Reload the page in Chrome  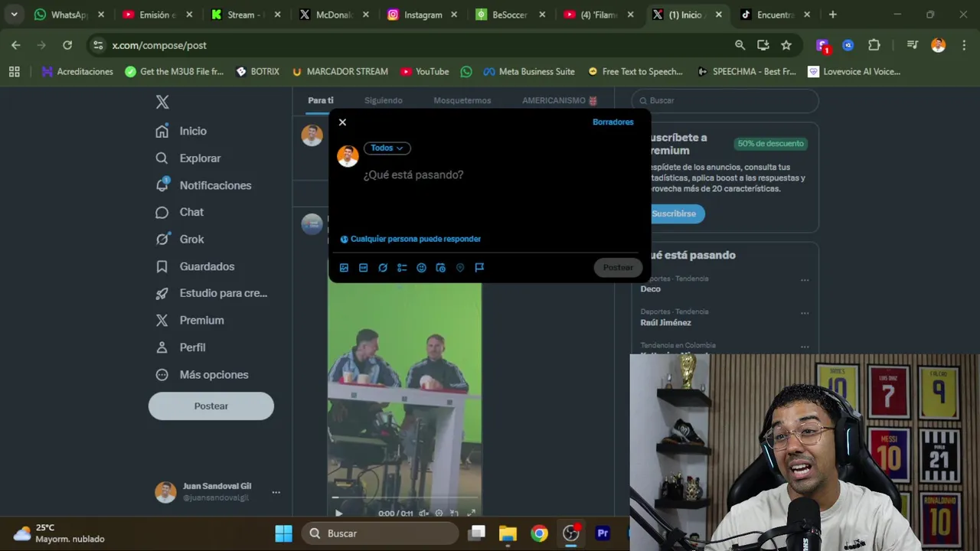click(67, 45)
